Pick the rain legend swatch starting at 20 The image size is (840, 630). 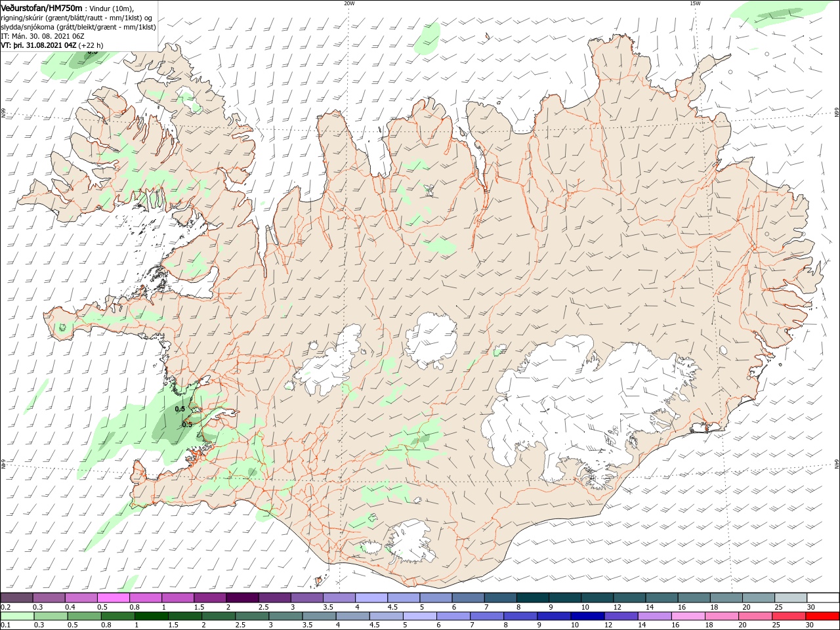pos(755,616)
